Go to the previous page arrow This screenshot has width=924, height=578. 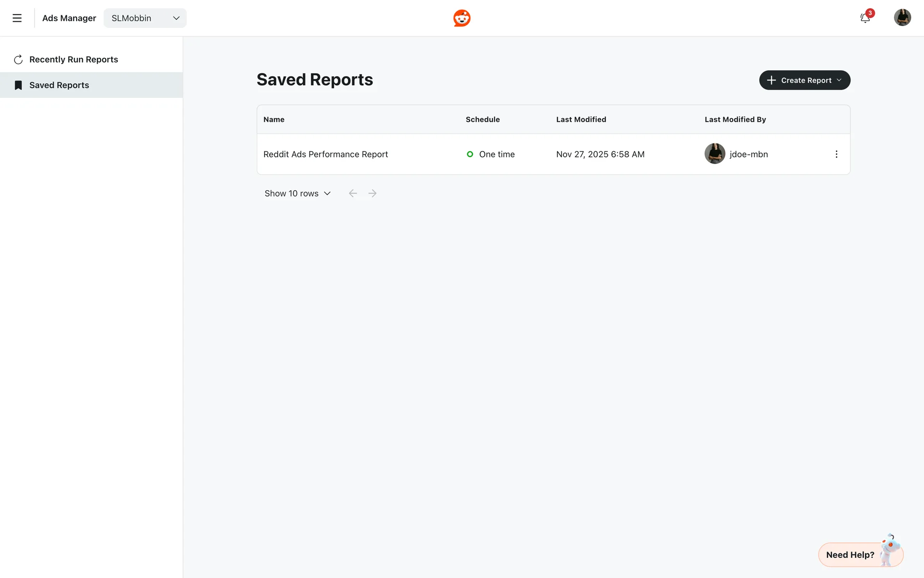pyautogui.click(x=353, y=193)
